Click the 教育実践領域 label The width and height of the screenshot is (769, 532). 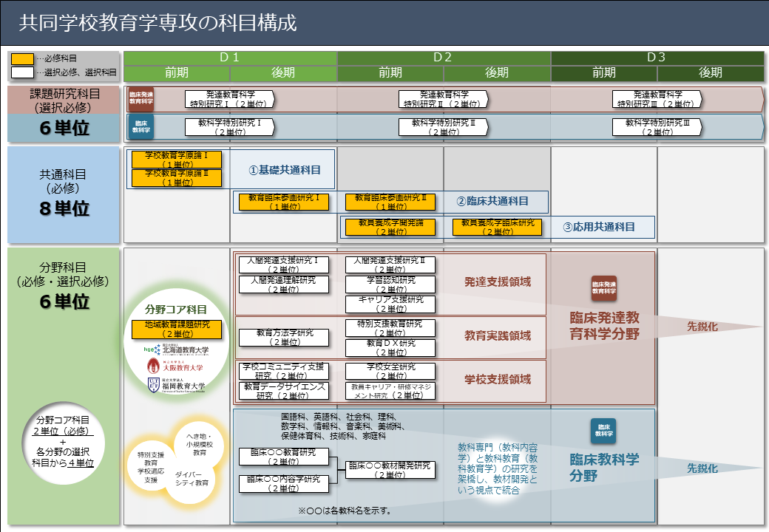coord(498,335)
